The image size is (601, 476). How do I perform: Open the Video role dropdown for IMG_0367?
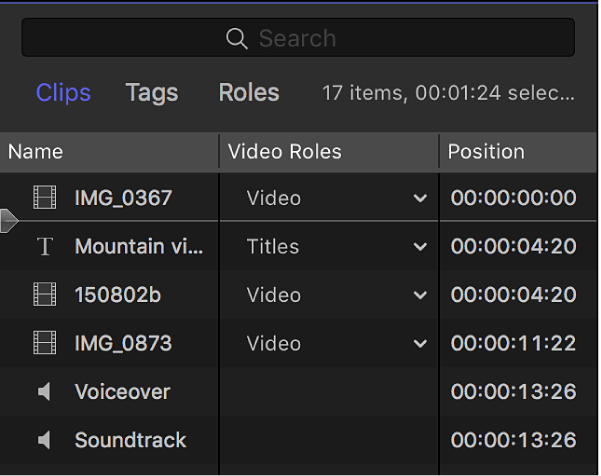point(419,198)
